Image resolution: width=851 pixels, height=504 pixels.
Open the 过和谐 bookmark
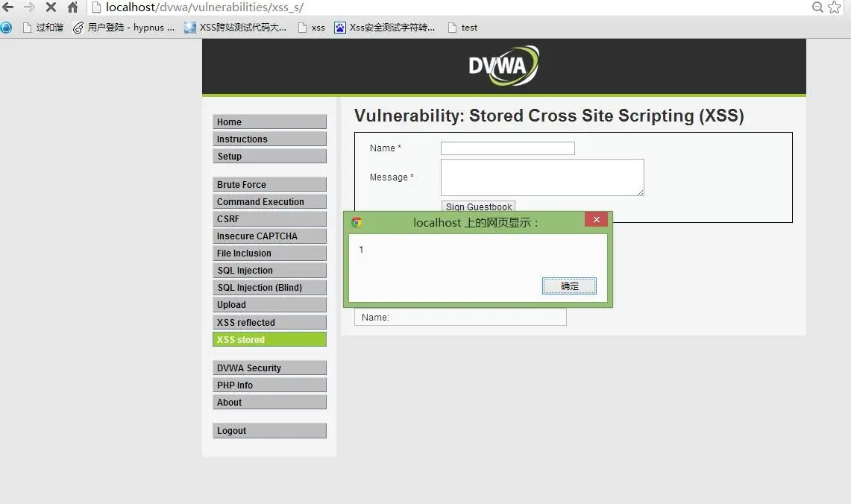[x=43, y=28]
